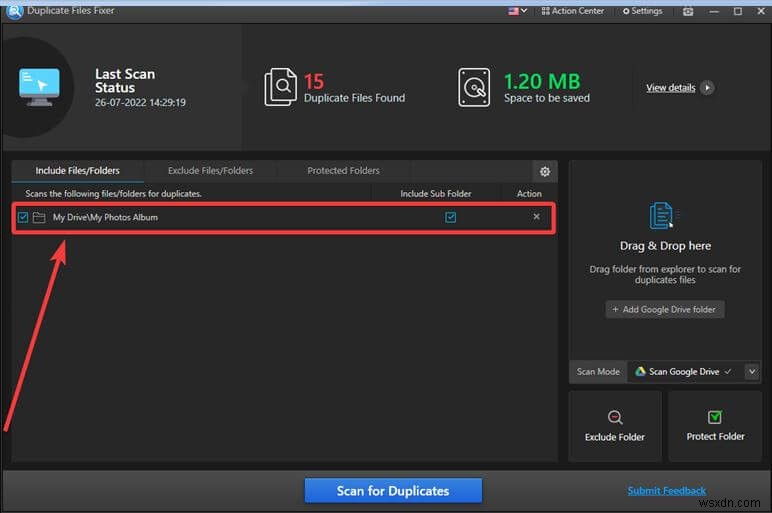Open the gear scan settings icon

(x=545, y=171)
